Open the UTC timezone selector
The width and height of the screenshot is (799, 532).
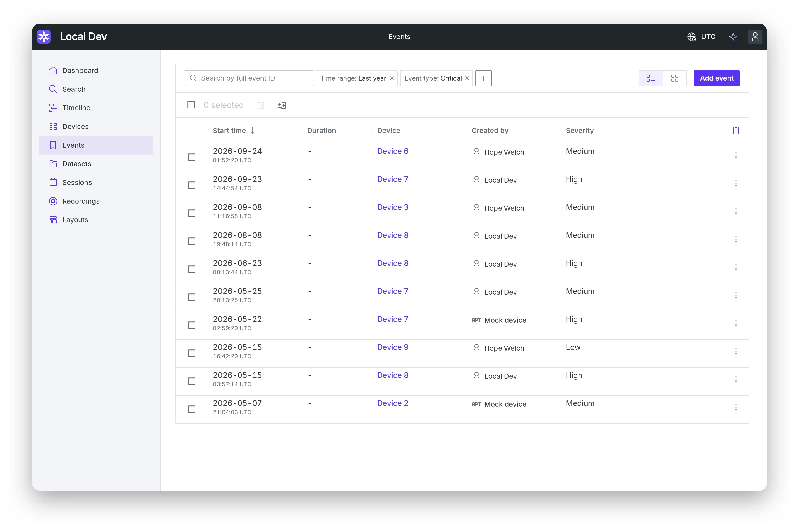pyautogui.click(x=701, y=37)
